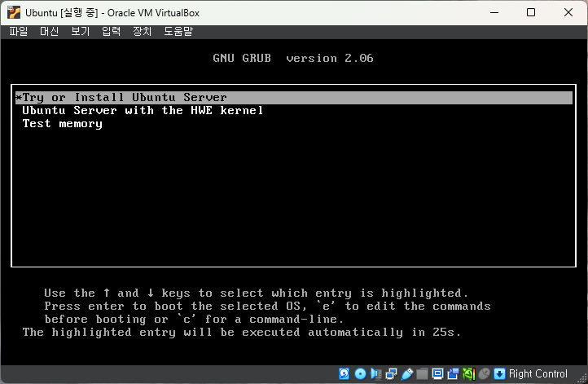
Task: Click the CPU execution cap indicator icon
Action: click(x=469, y=374)
